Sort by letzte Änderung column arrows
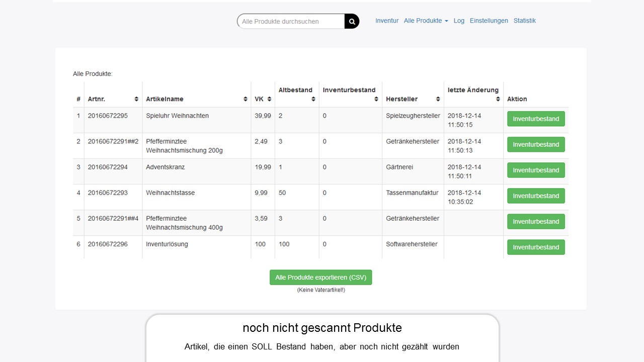This screenshot has height=362, width=644. point(498,99)
